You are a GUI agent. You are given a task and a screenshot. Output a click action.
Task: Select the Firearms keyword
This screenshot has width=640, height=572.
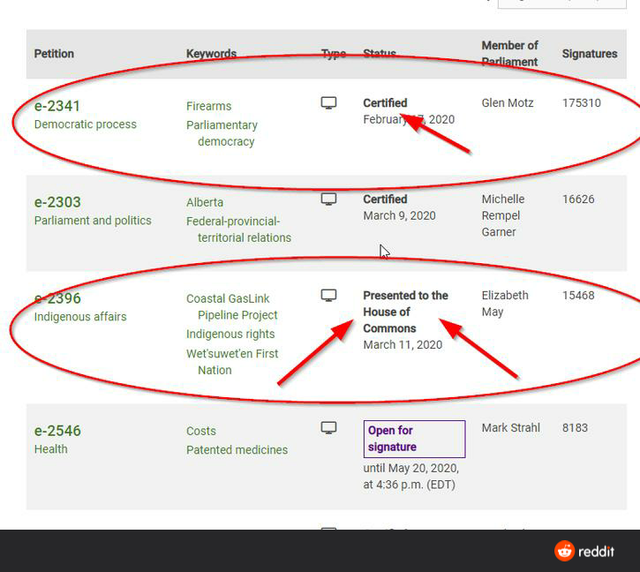(208, 106)
